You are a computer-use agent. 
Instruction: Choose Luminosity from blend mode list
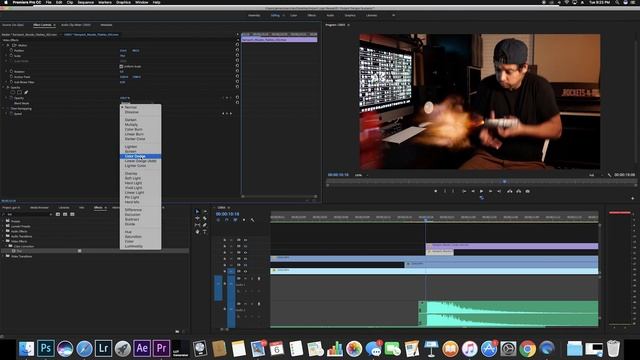[x=140, y=246]
